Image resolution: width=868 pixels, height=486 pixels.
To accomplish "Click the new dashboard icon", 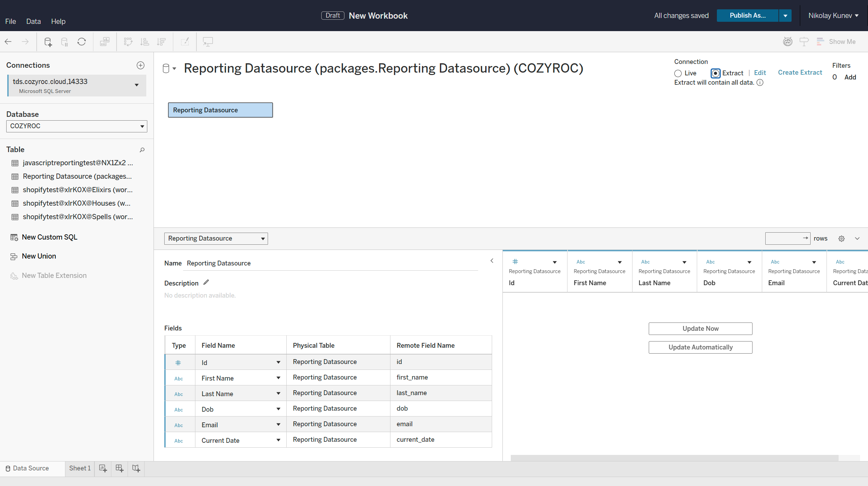I will [119, 468].
